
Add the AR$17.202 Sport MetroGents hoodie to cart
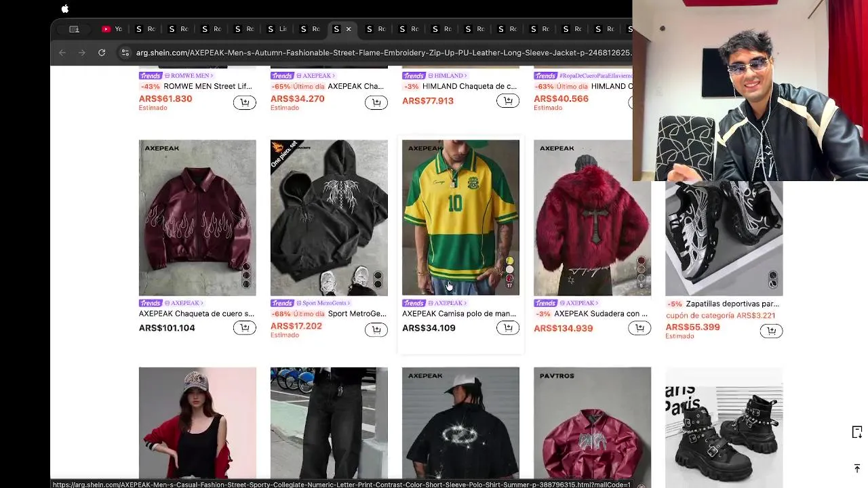376,329
